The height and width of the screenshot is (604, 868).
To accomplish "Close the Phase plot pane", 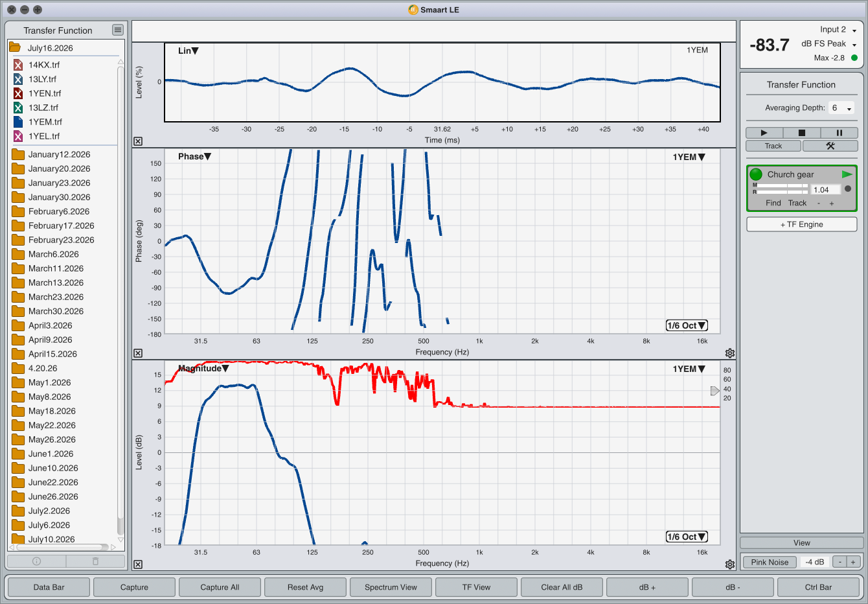I will (x=138, y=353).
